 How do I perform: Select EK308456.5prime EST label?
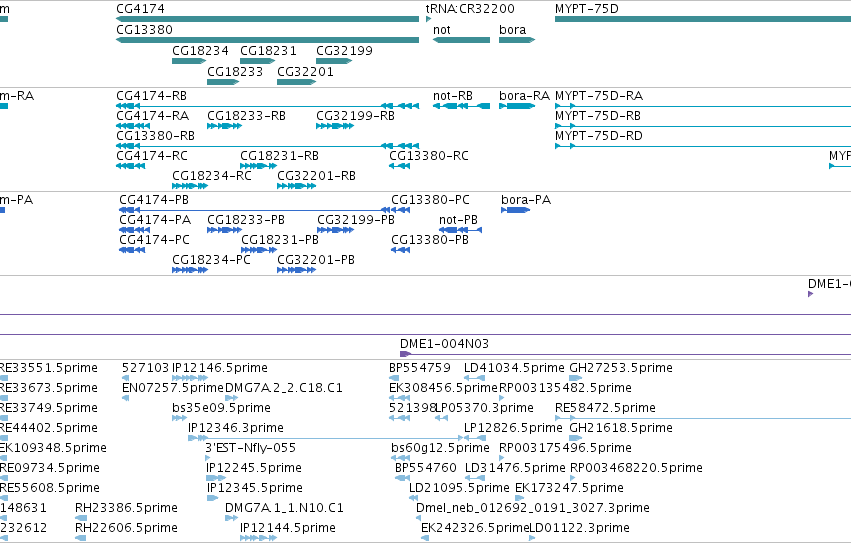coord(443,388)
